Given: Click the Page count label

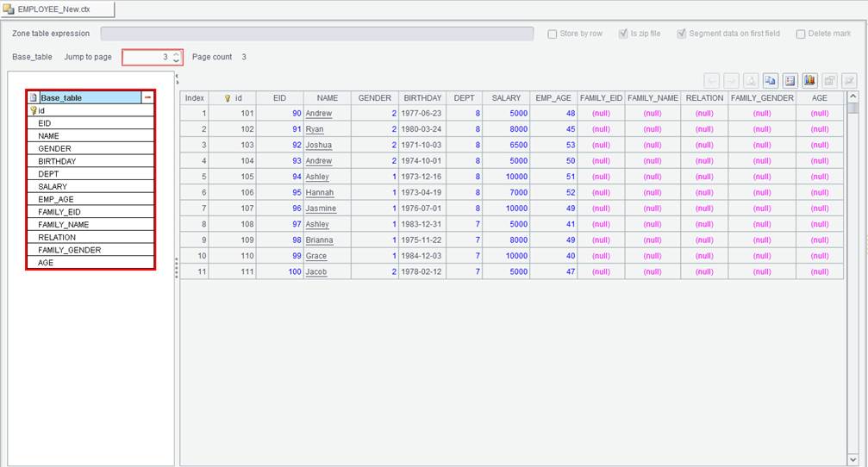Looking at the screenshot, I should pyautogui.click(x=212, y=57).
